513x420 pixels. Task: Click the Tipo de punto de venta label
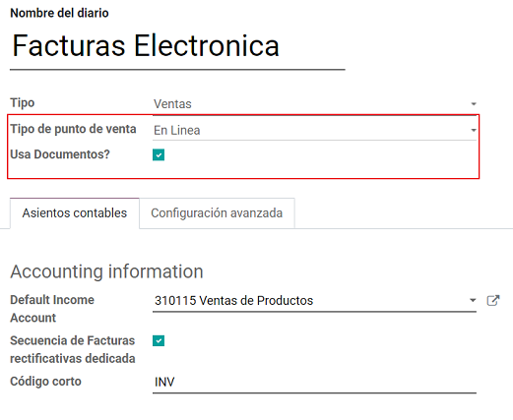click(x=73, y=129)
